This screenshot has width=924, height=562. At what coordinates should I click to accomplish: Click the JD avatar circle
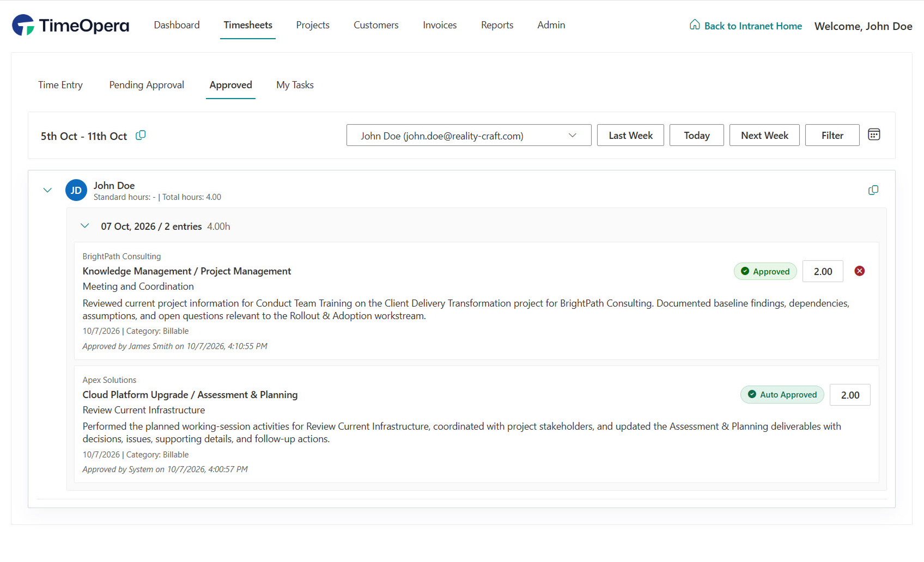(76, 190)
